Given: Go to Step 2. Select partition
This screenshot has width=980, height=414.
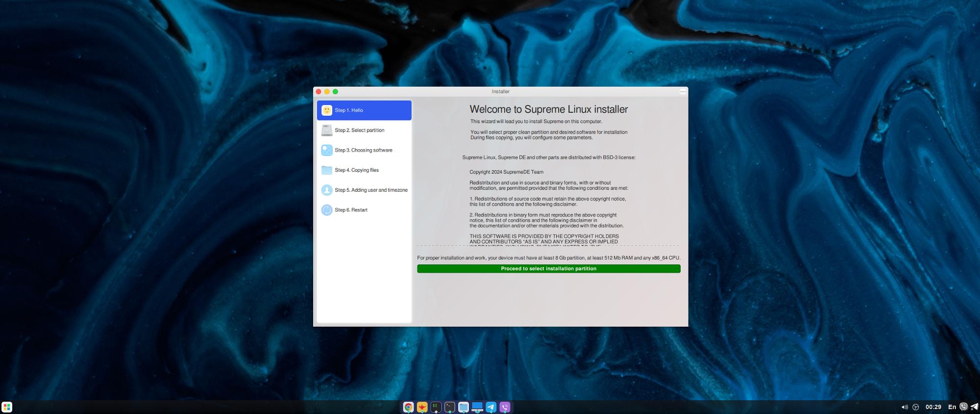Looking at the screenshot, I should coord(360,130).
